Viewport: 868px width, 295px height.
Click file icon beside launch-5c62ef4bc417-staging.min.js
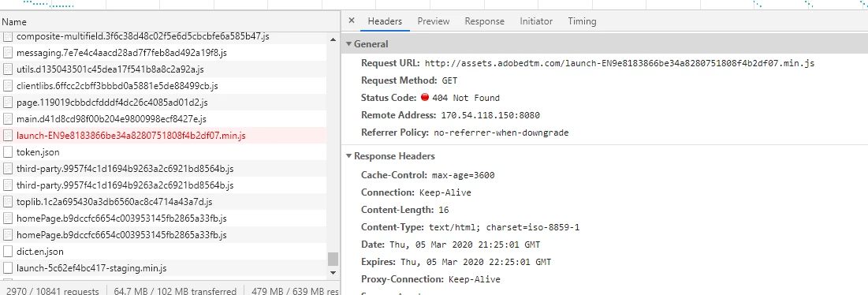click(8, 268)
